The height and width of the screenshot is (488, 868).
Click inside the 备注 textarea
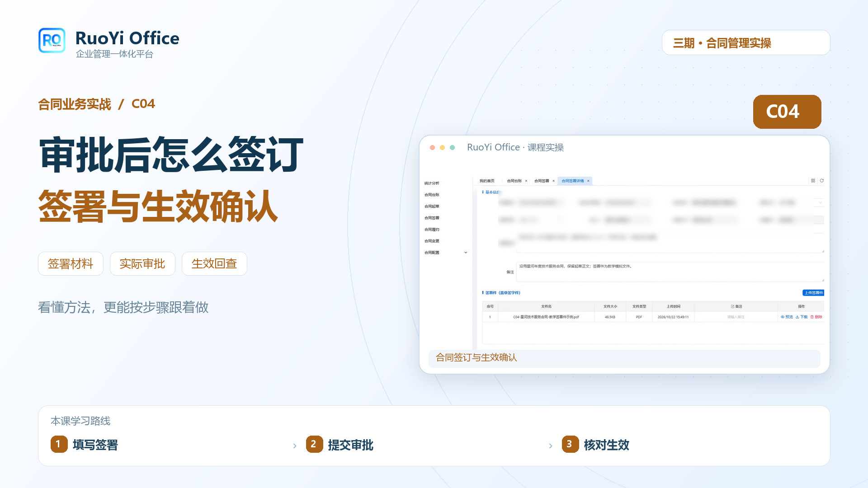[670, 272]
